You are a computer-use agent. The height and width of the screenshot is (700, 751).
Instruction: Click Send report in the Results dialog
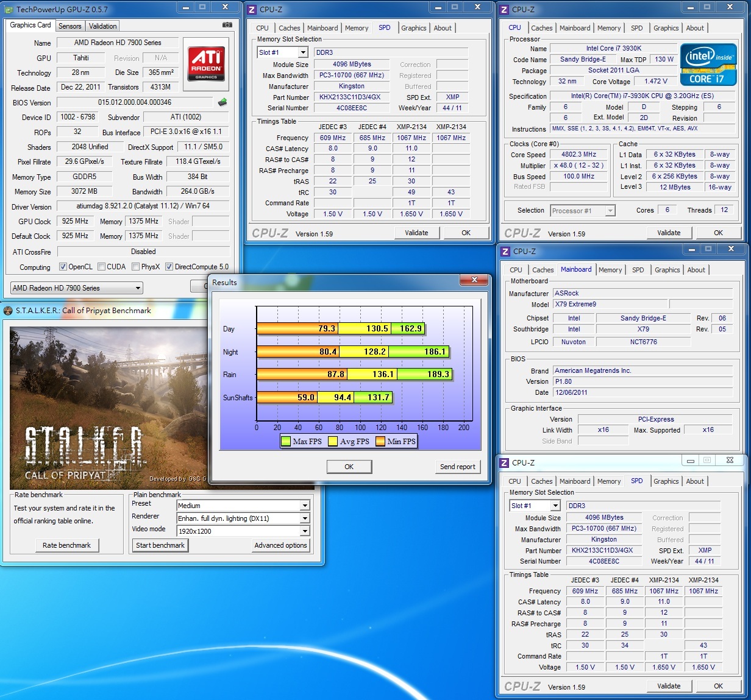[x=457, y=467]
